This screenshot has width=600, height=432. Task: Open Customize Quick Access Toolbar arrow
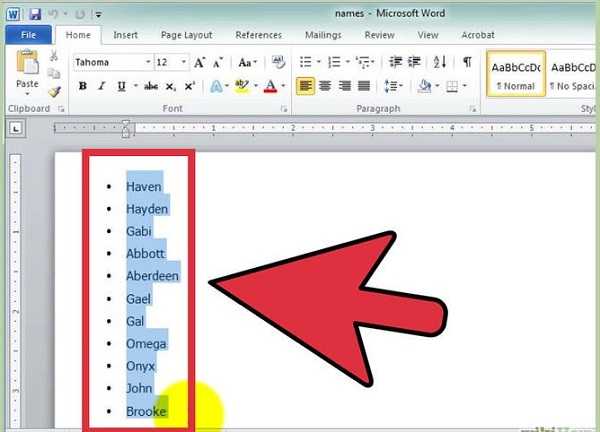98,15
